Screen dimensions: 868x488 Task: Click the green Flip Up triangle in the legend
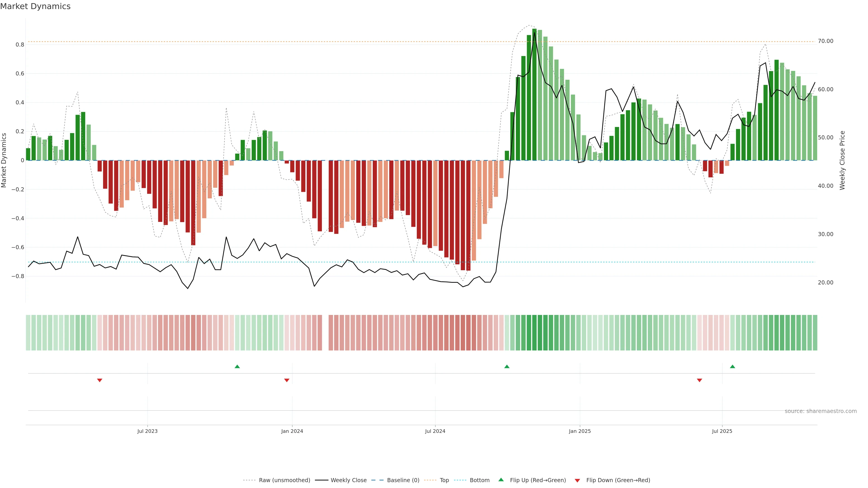(501, 480)
